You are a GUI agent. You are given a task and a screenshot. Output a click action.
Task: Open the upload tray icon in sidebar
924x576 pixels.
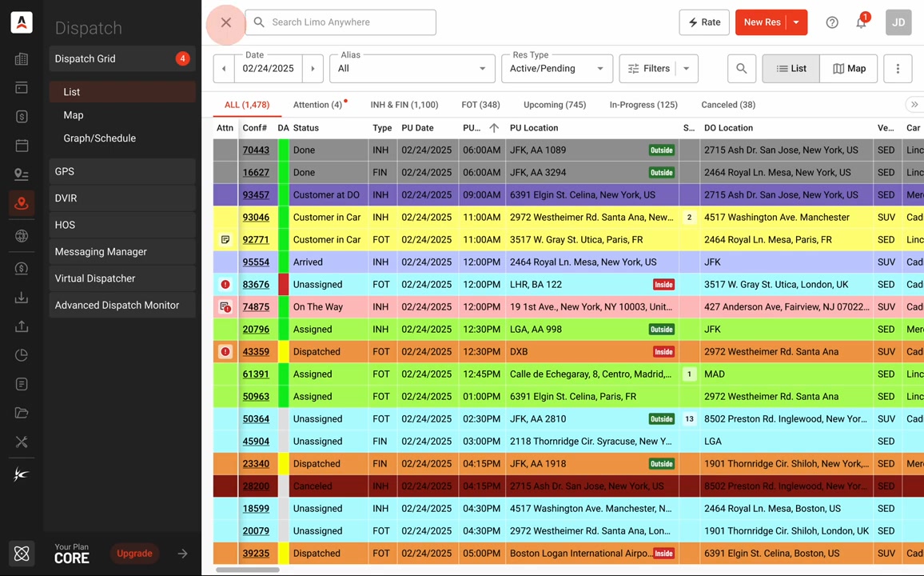click(x=22, y=326)
